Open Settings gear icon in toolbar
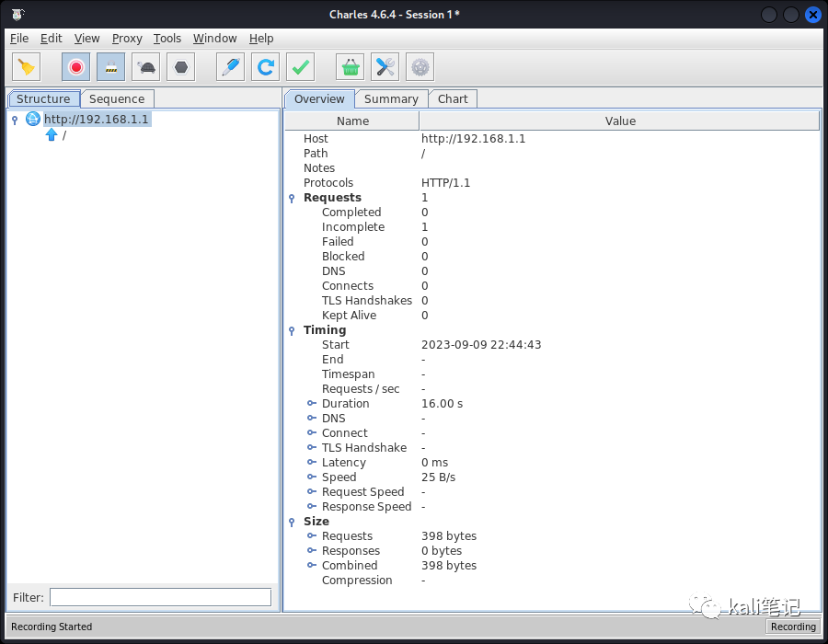The height and width of the screenshot is (644, 828). [x=420, y=67]
